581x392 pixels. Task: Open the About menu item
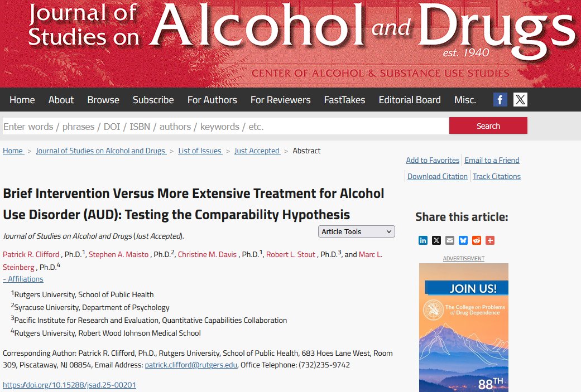tap(61, 100)
